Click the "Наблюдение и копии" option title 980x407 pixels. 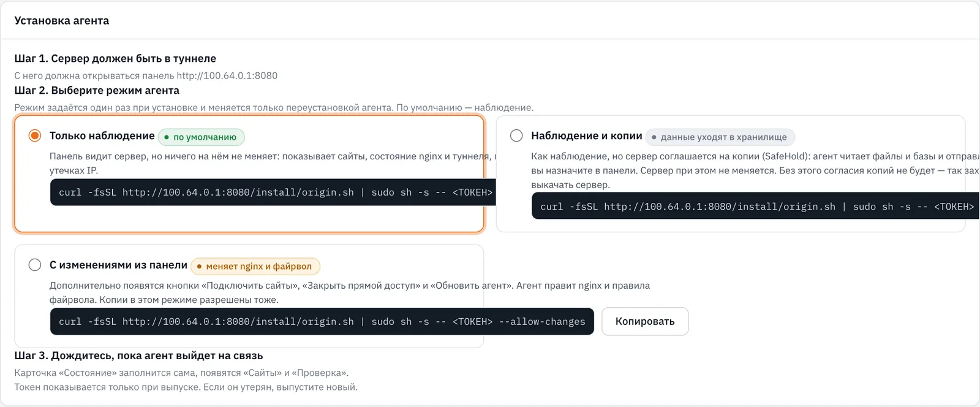587,135
